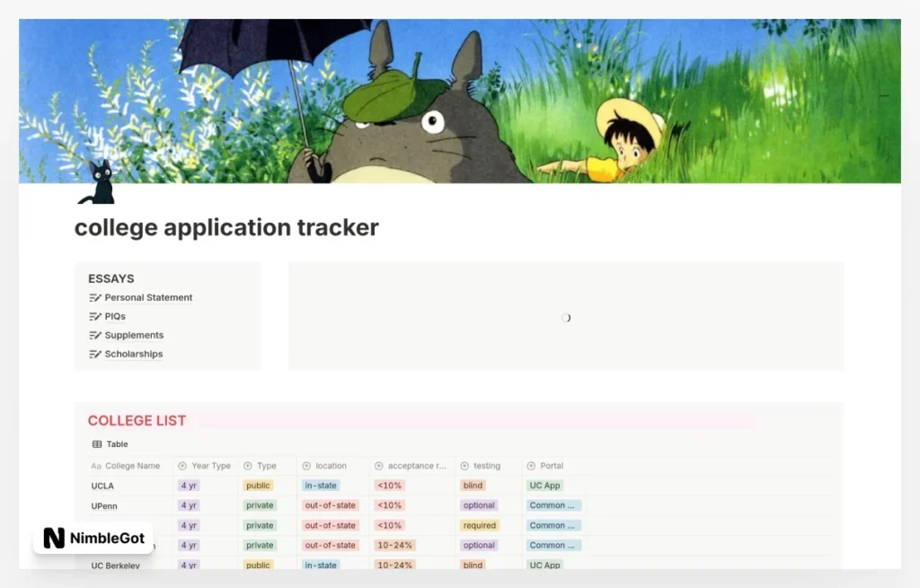Open the Scholarships essay link
The image size is (920, 588).
[x=134, y=354]
